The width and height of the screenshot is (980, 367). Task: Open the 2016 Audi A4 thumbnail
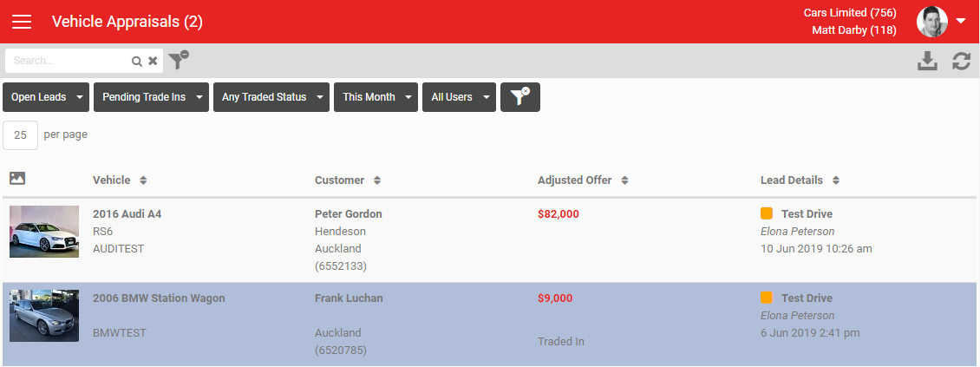(43, 232)
